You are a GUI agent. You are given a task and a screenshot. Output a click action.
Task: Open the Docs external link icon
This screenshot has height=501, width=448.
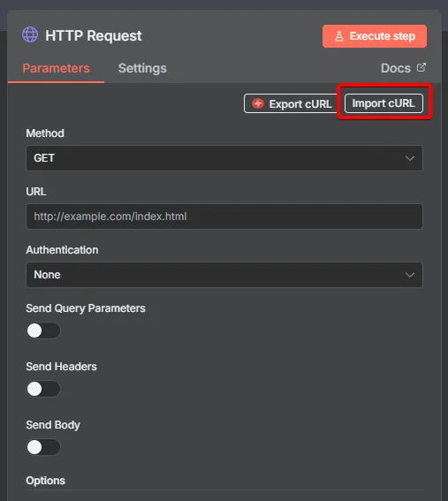421,67
